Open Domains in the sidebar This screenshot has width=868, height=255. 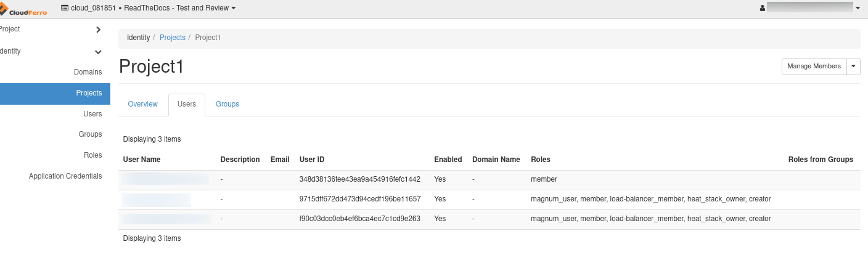[88, 72]
